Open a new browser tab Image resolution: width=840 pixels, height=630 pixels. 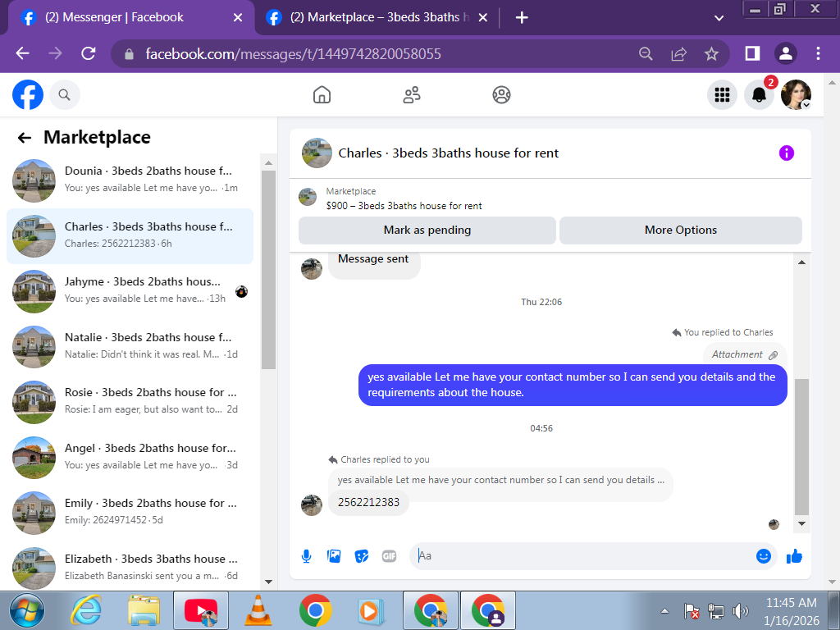(522, 18)
